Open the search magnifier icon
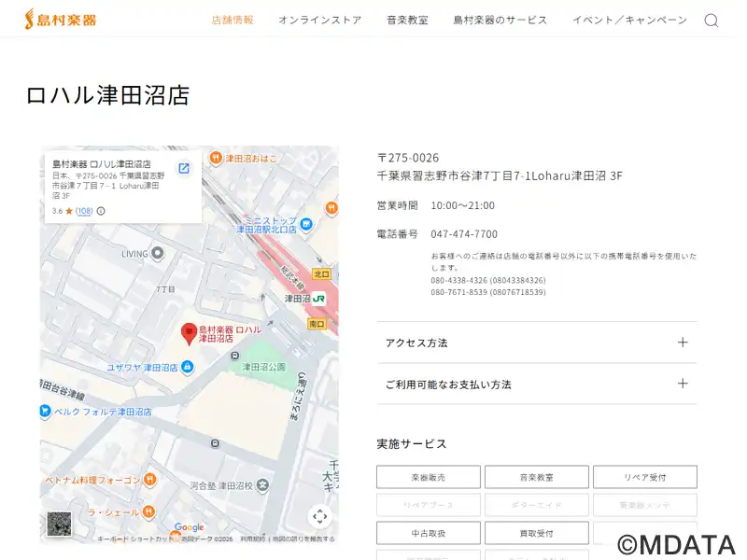Screen dimensions: 747x560 tap(711, 21)
